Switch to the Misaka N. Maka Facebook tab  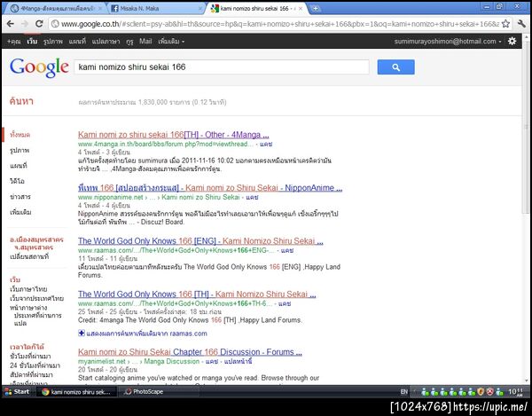coord(156,9)
